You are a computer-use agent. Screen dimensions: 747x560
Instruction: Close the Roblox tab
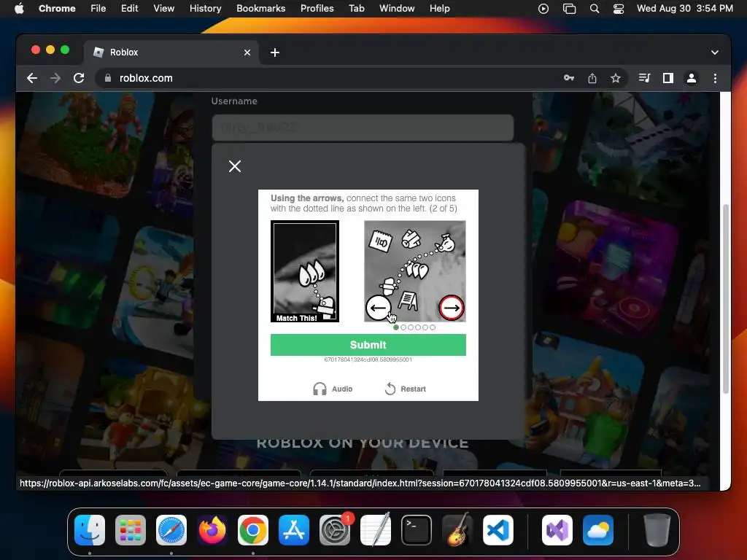247,52
